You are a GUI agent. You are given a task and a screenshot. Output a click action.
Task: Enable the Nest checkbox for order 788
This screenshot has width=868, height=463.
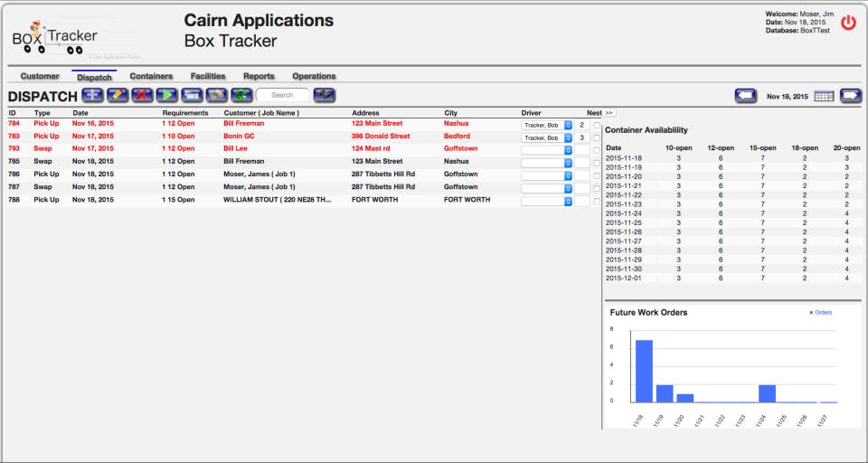596,201
